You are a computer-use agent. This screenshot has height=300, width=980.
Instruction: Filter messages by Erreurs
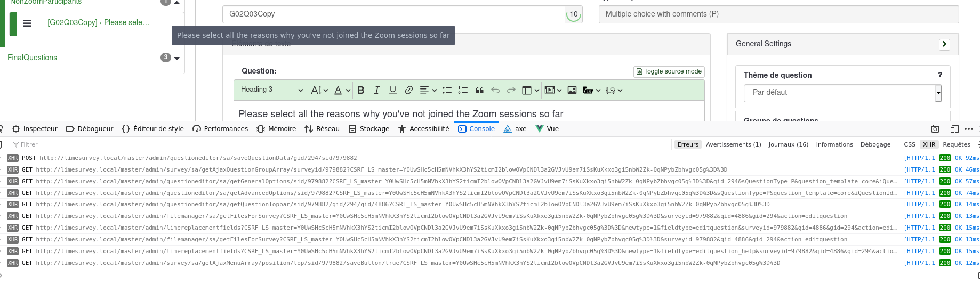coord(688,144)
